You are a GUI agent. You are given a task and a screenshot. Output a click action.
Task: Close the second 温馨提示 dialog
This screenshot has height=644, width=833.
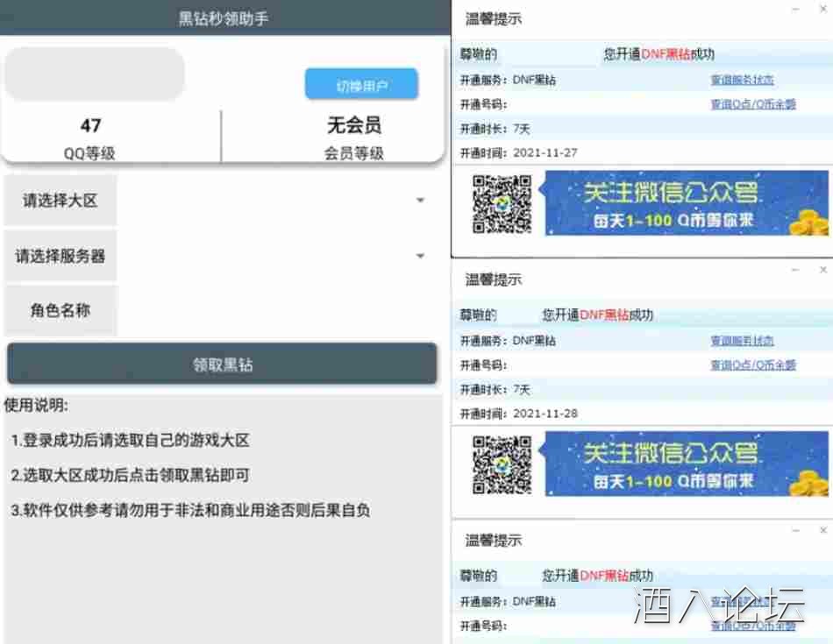click(x=823, y=270)
